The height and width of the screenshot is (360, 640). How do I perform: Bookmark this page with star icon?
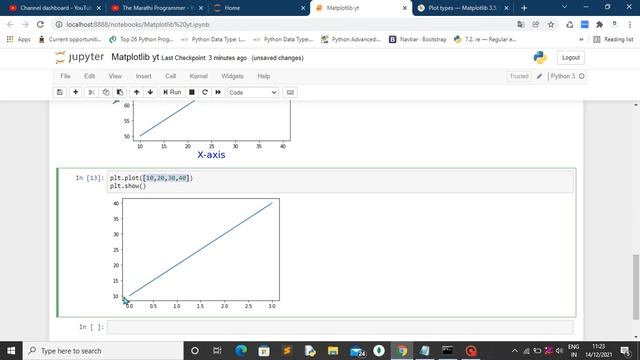click(x=551, y=24)
